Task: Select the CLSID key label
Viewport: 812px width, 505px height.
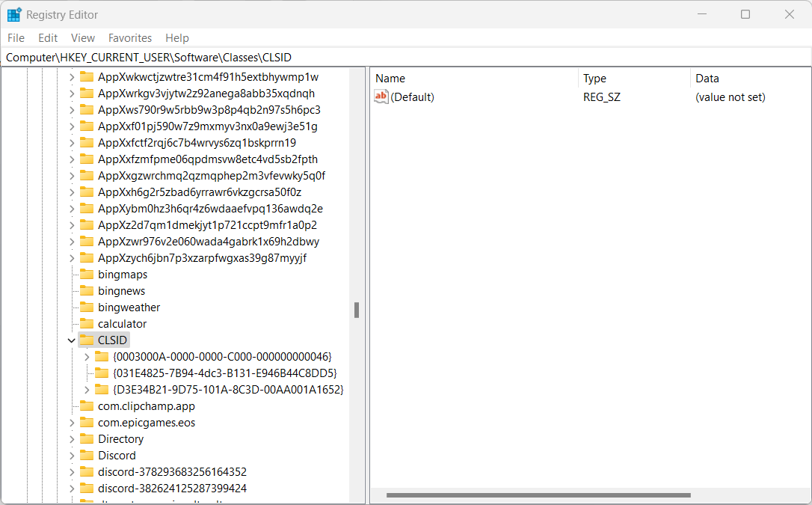Action: coord(112,340)
